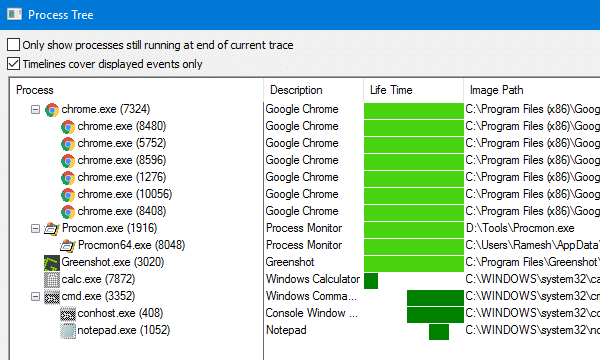Click the notepad.exe (1052) icon
This screenshot has width=600, height=360.
click(x=68, y=331)
